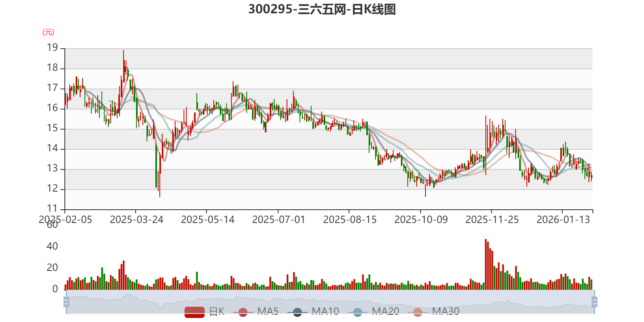Toggle the MA10 legend entry
Screen dimensions: 644x322
point(313,312)
